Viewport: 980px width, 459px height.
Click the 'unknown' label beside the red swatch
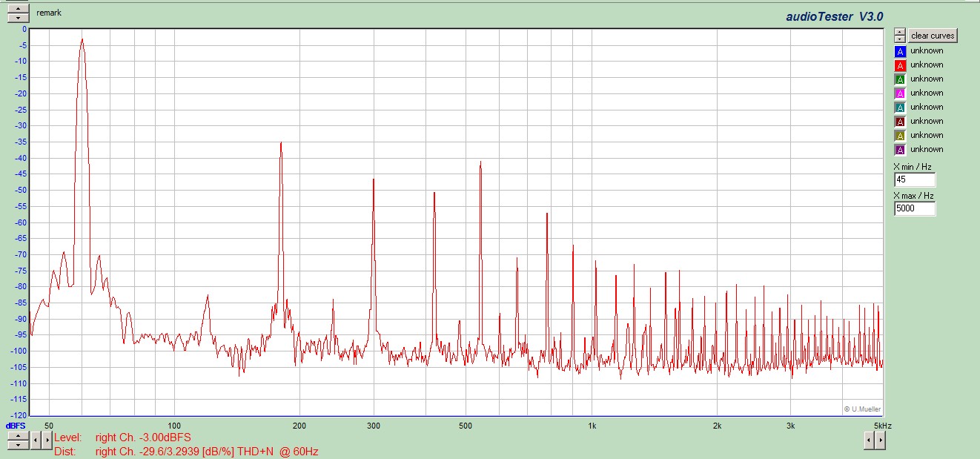(x=927, y=65)
